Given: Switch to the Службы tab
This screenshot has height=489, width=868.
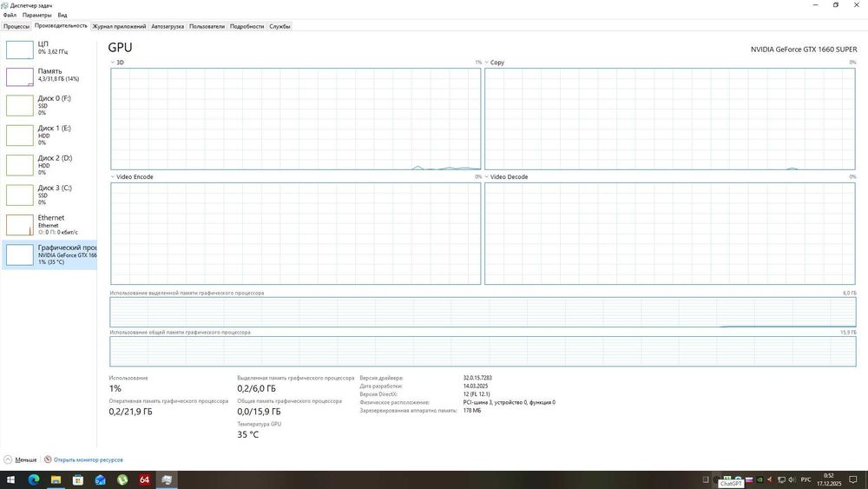Looking at the screenshot, I should coord(279,26).
